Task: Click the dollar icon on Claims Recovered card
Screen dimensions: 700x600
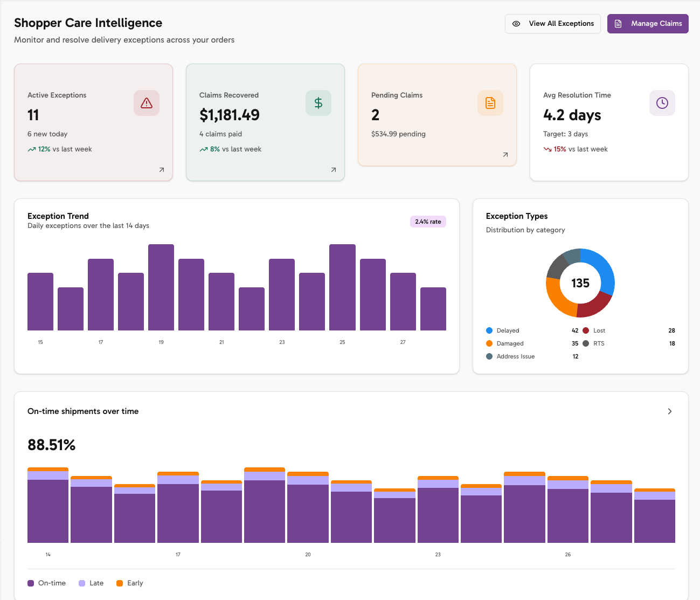Action: tap(318, 103)
